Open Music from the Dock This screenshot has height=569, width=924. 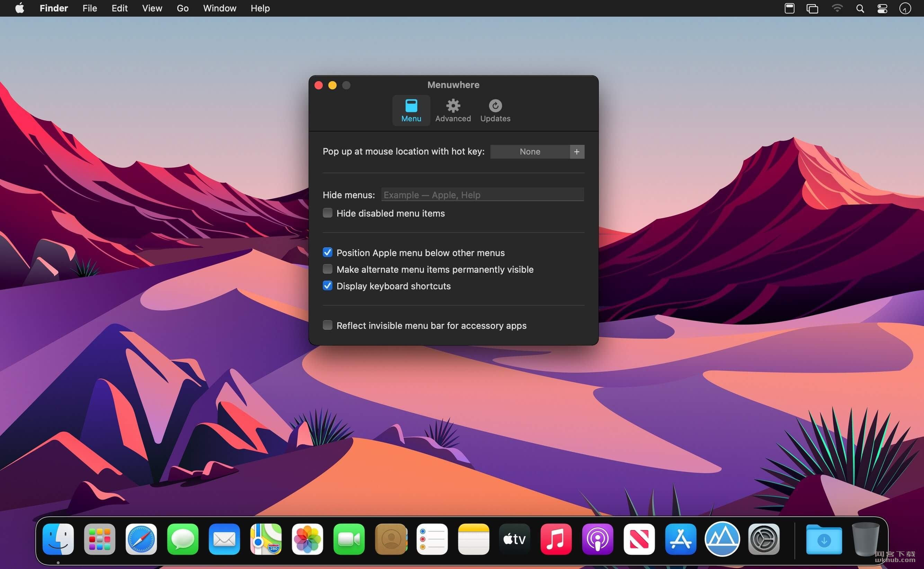pyautogui.click(x=556, y=539)
